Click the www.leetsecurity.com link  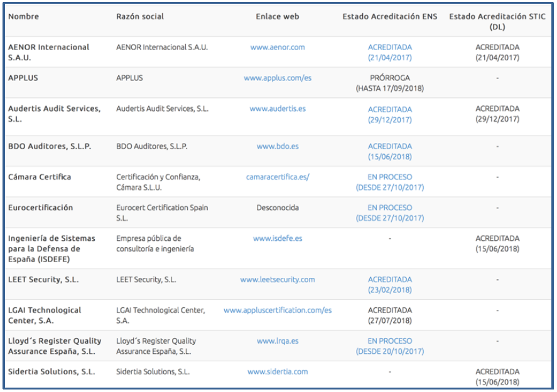(x=278, y=280)
